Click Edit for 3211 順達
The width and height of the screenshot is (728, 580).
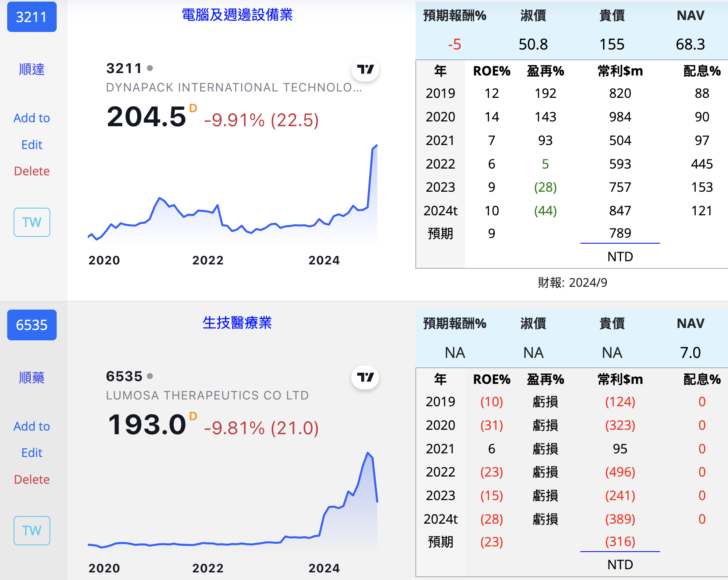(x=32, y=145)
